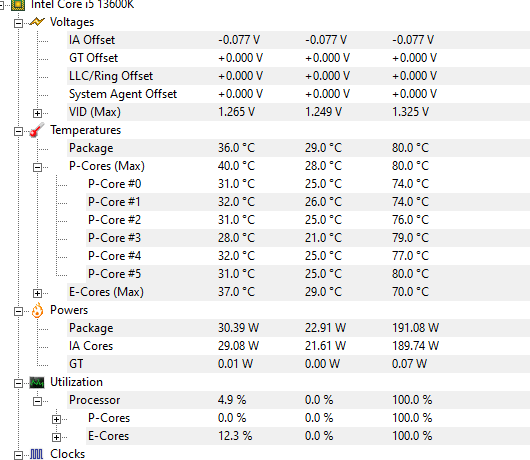Expand the E-Cores utilization node

pyautogui.click(x=56, y=437)
